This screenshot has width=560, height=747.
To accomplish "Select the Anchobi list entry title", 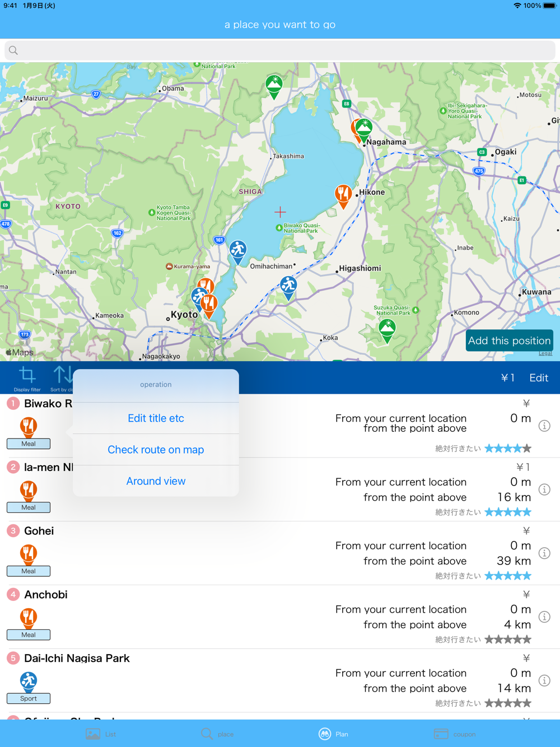I will pos(46,595).
